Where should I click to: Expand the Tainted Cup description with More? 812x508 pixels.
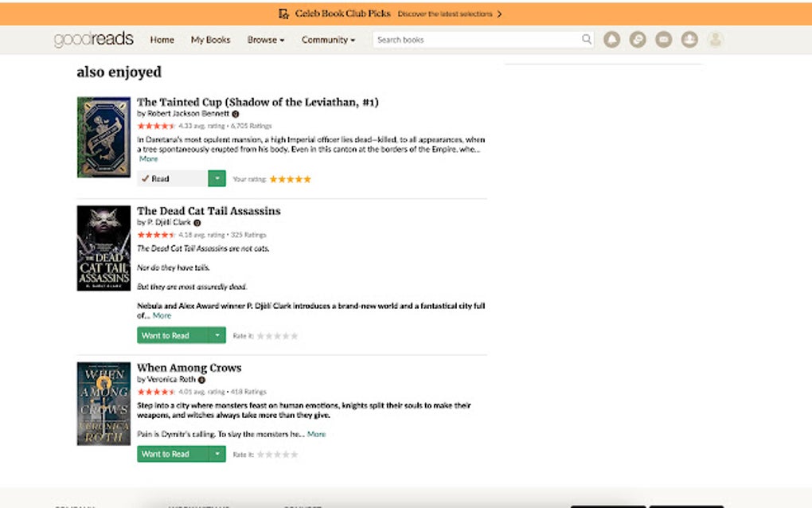pyautogui.click(x=149, y=158)
